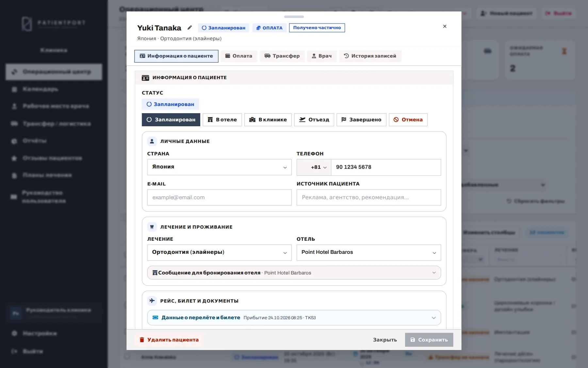Screen dimensions: 588x368
Task: Close the patient dialog with the X
Action: (445, 26)
